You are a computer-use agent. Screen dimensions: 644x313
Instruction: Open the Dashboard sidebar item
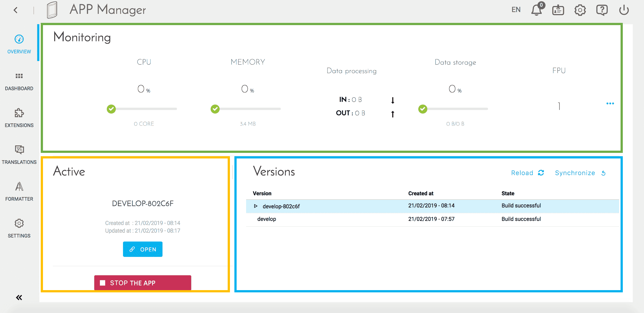(19, 82)
